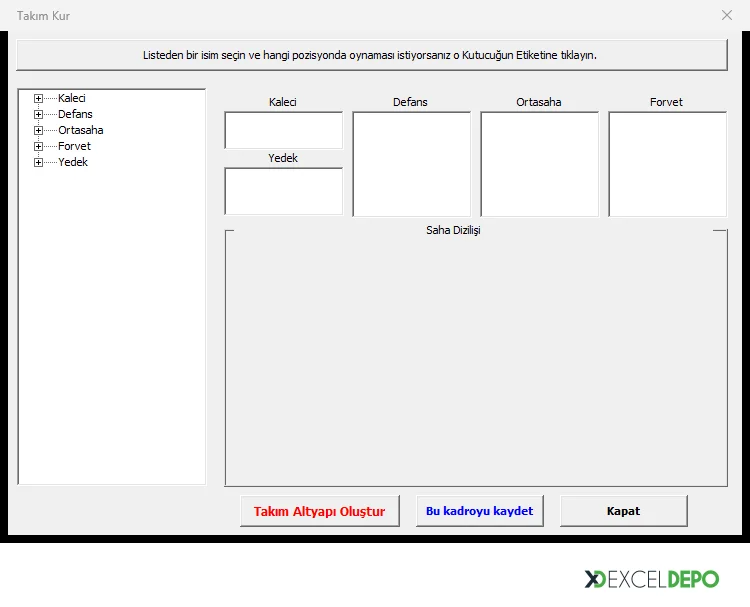Click inside the Ortasaha list box

540,164
